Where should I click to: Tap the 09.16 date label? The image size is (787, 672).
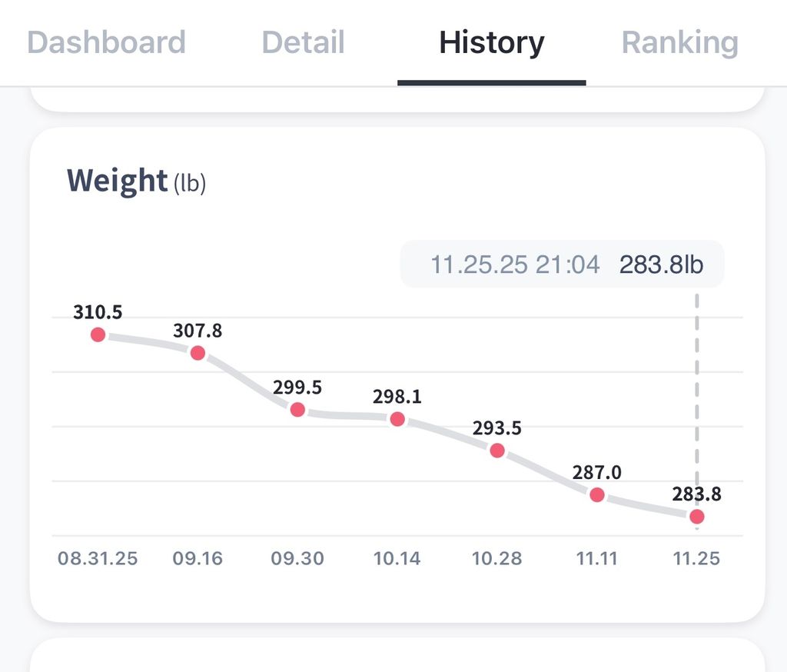coord(198,558)
